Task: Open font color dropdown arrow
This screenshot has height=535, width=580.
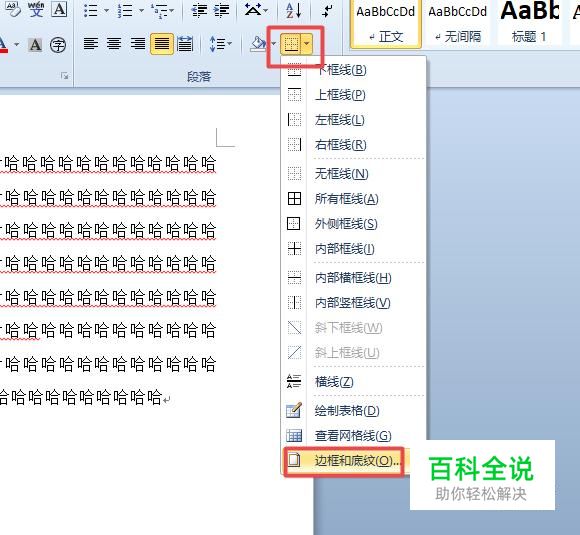Action: coord(17,44)
